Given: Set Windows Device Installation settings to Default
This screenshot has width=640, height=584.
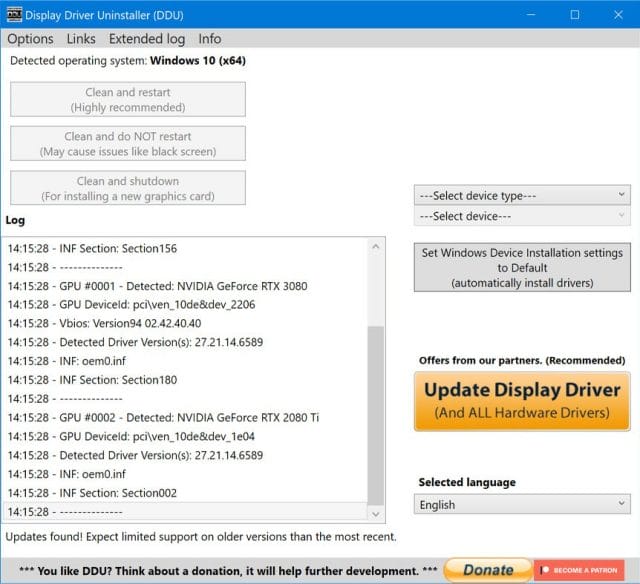Looking at the screenshot, I should click(x=522, y=268).
